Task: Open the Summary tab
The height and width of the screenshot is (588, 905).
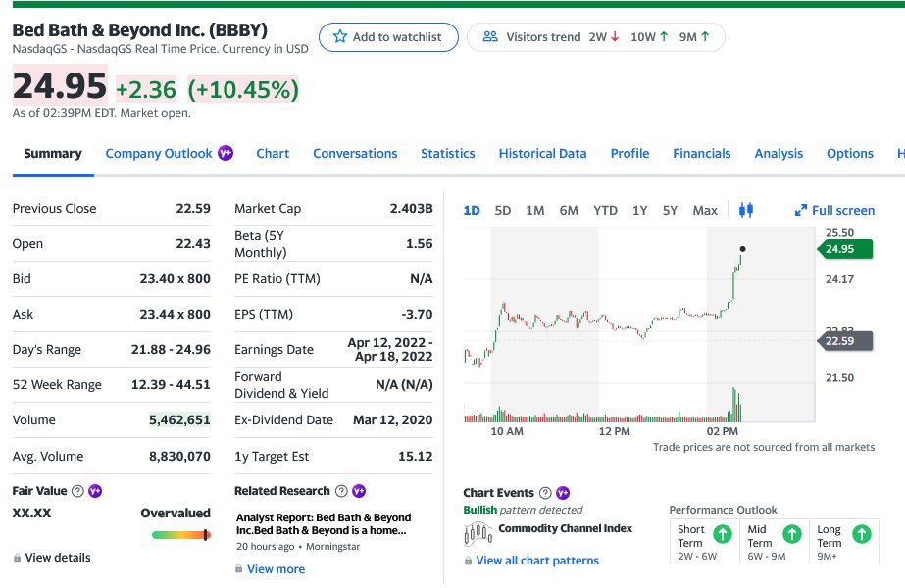Action: [53, 154]
